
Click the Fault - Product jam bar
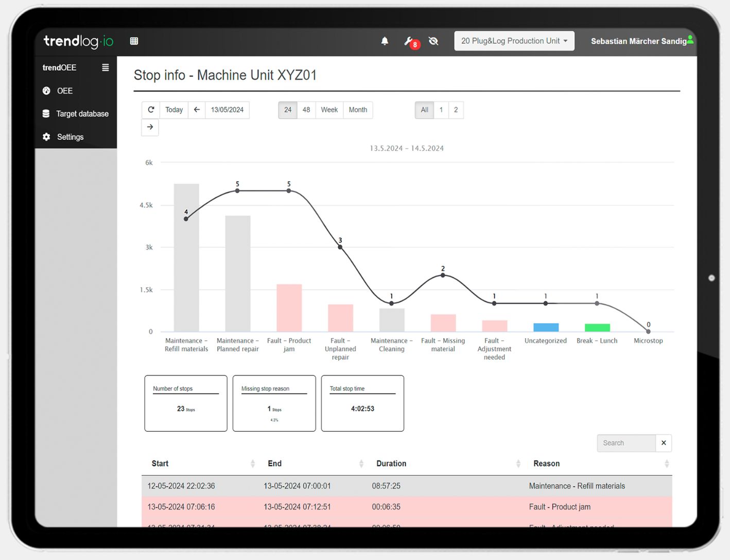click(x=289, y=308)
